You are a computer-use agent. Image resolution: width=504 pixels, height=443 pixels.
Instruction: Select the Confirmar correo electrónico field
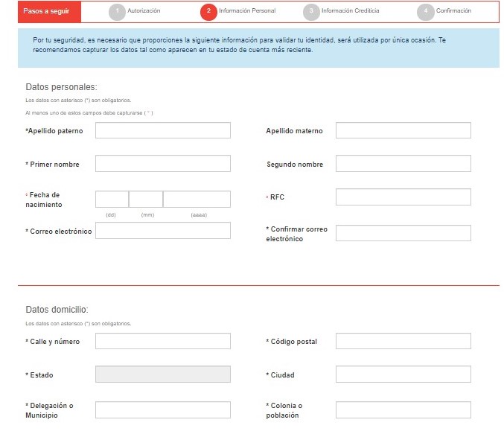point(403,233)
